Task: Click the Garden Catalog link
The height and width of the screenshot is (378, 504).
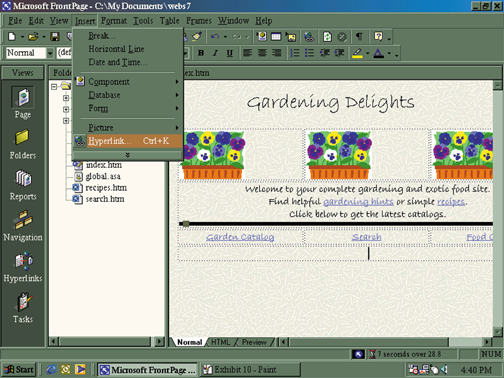Action: [240, 237]
